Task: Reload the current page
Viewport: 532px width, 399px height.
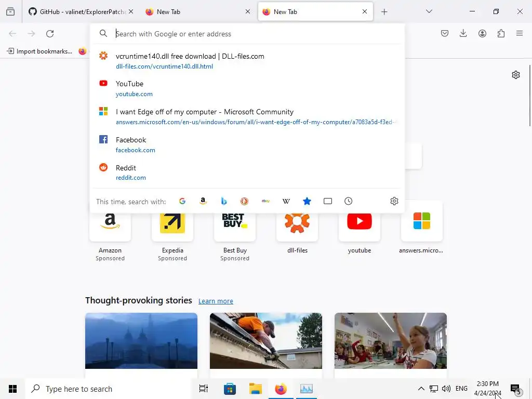Action: point(50,34)
